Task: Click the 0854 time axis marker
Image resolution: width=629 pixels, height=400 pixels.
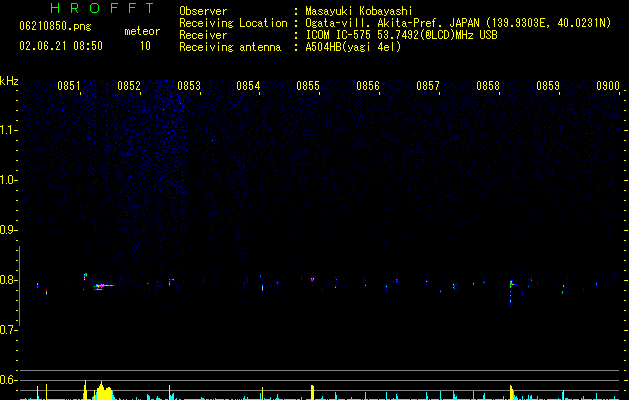Action: [248, 86]
